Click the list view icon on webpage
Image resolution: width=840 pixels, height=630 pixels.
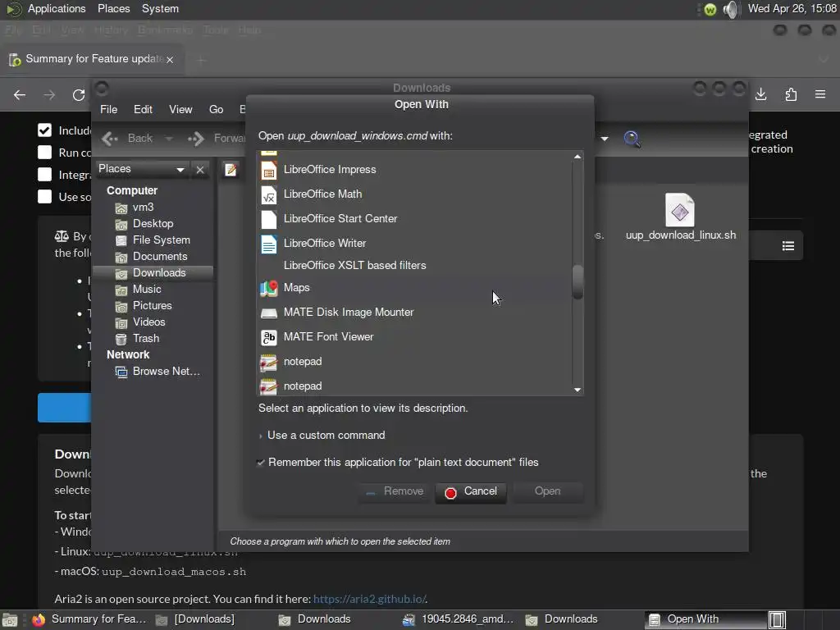pyautogui.click(x=788, y=246)
